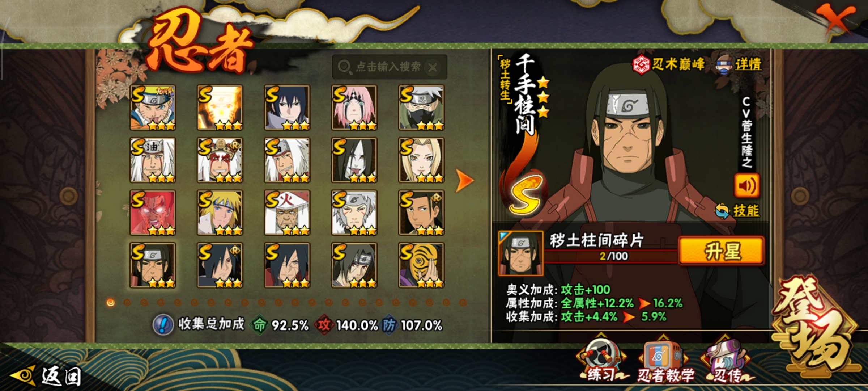Open the 忍术巅峰 ninjutsu peak tab
This screenshot has height=391, width=868.
point(668,64)
